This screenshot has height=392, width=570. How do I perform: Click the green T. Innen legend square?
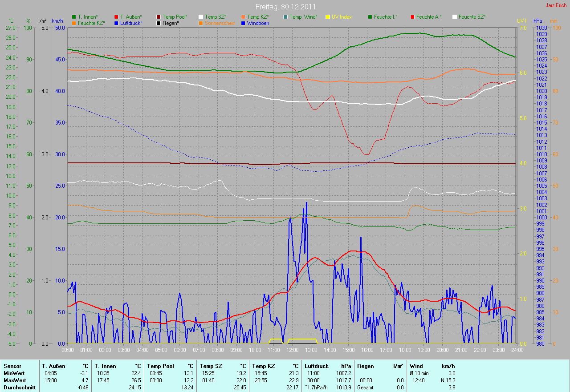(74, 17)
